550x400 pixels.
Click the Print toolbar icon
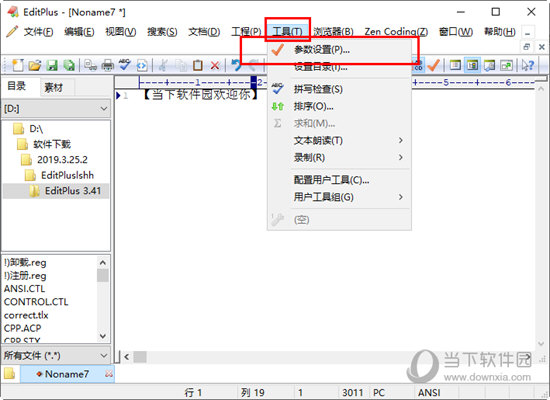click(x=108, y=65)
